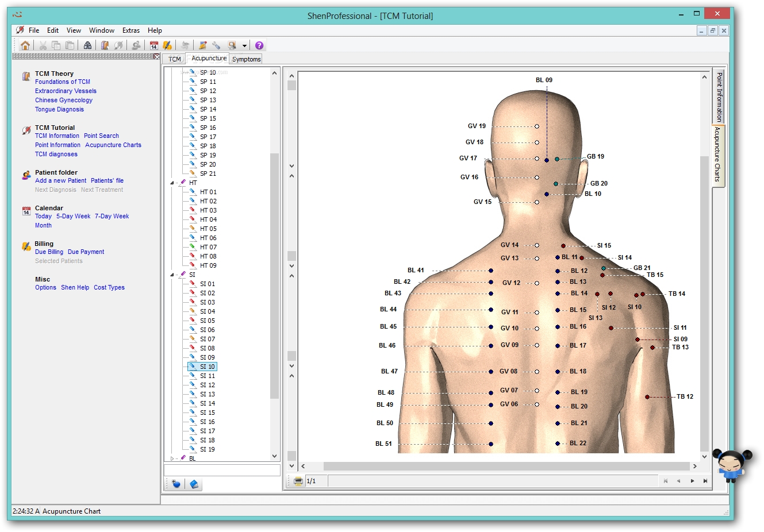Open the View menu

(x=74, y=30)
